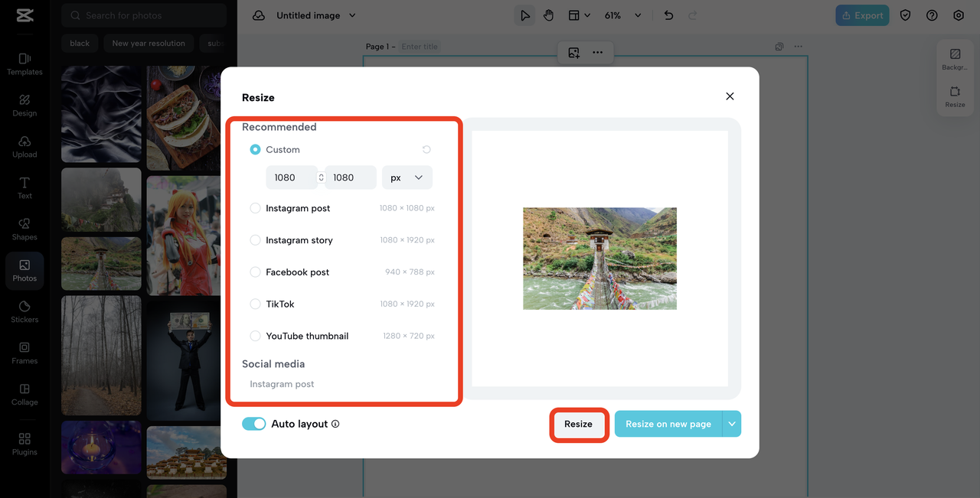The height and width of the screenshot is (498, 980).
Task: Click Resize on new page button
Action: coord(668,424)
